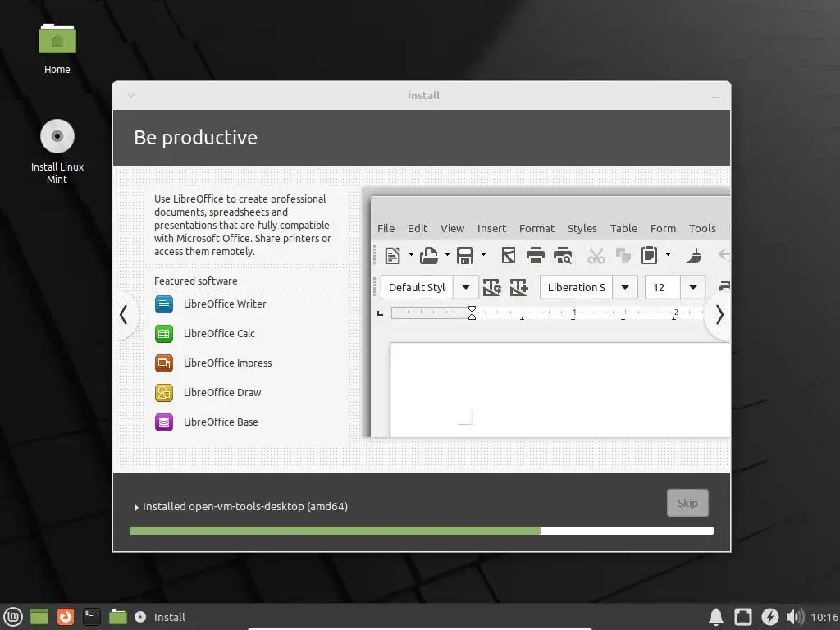The height and width of the screenshot is (630, 840).
Task: Open the Files manager in taskbar
Action: (x=118, y=617)
